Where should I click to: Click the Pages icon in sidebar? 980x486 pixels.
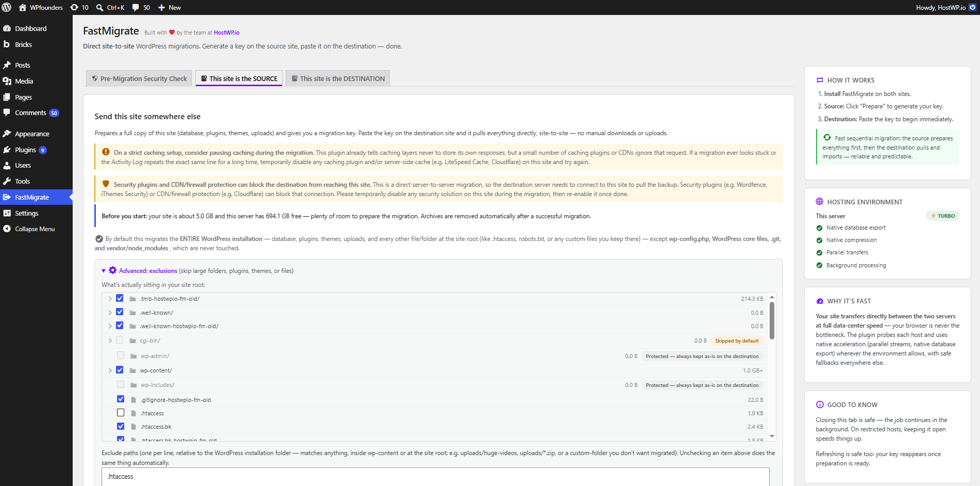[x=7, y=97]
